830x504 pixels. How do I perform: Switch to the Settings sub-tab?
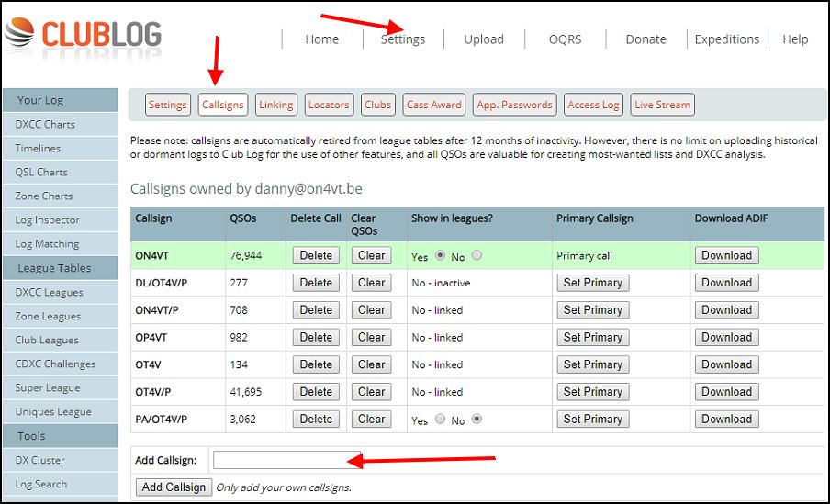point(167,105)
